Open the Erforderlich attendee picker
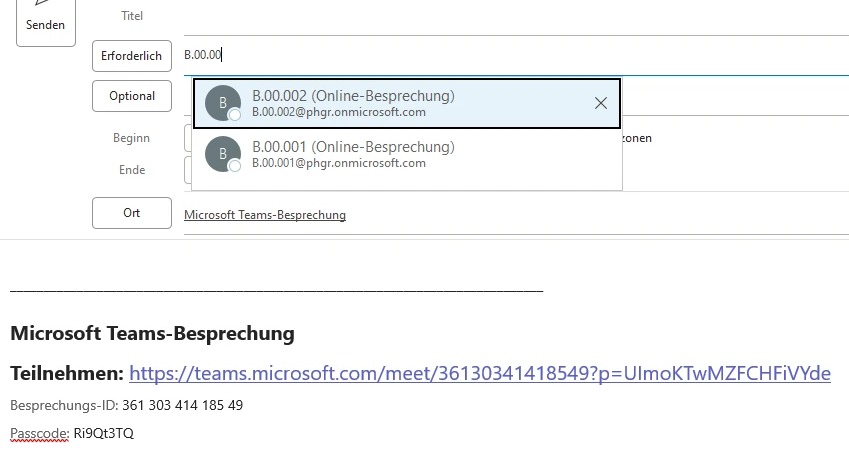849x469 pixels. click(x=131, y=56)
